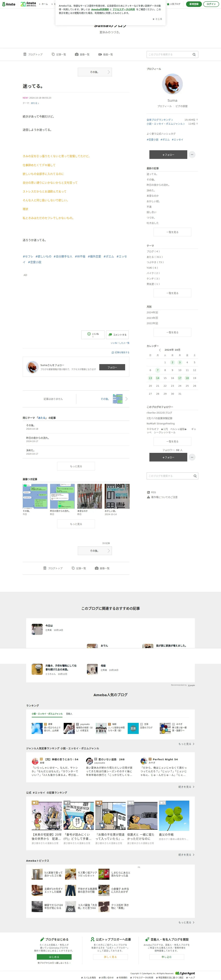Image resolution: width=221 pixels, height=980 pixels.
Task: Open bottom 画像一覧 camera link
Action: click(102, 568)
